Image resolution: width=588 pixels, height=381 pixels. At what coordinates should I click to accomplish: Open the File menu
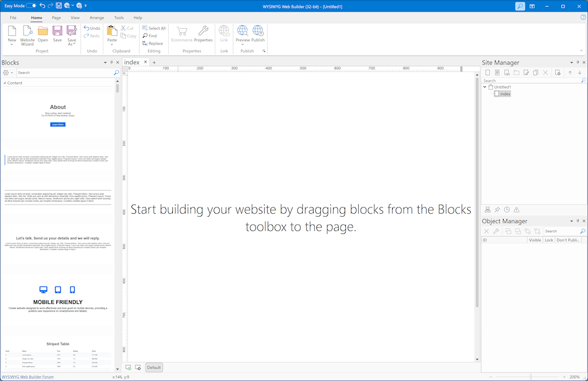(13, 18)
